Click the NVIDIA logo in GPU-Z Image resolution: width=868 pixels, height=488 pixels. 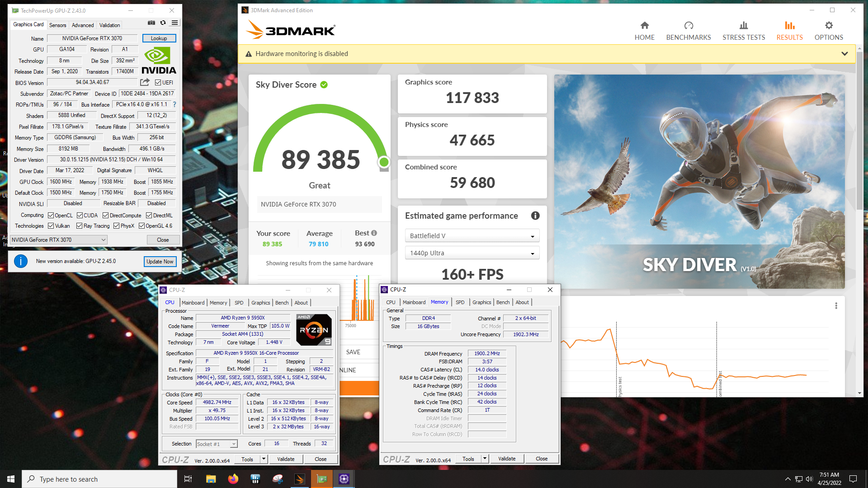[x=159, y=61]
